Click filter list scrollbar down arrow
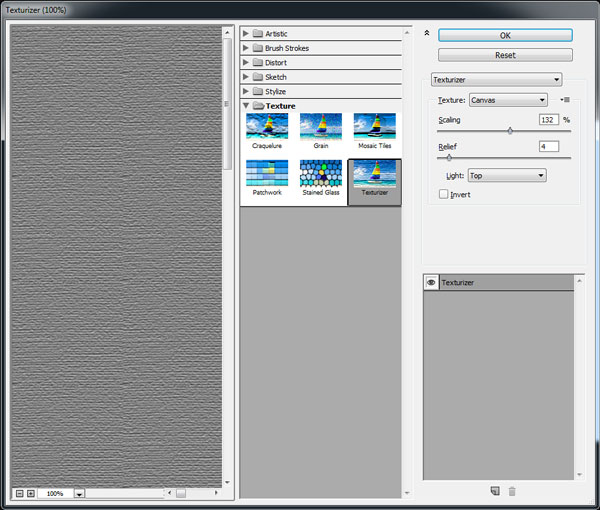Viewport: 600px width, 510px height. 407,493
